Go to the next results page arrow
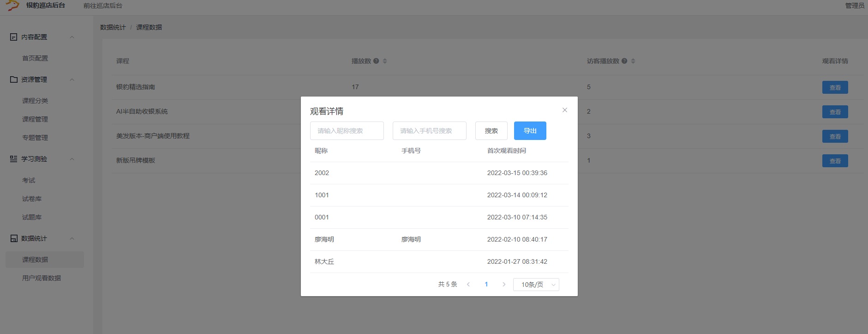Screen dimensions: 868x334 504,285
